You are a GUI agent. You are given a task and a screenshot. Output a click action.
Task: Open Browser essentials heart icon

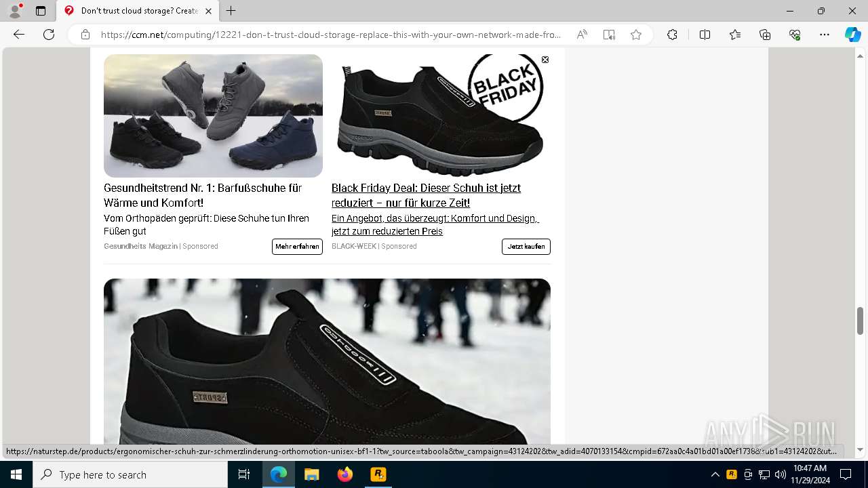tap(795, 35)
